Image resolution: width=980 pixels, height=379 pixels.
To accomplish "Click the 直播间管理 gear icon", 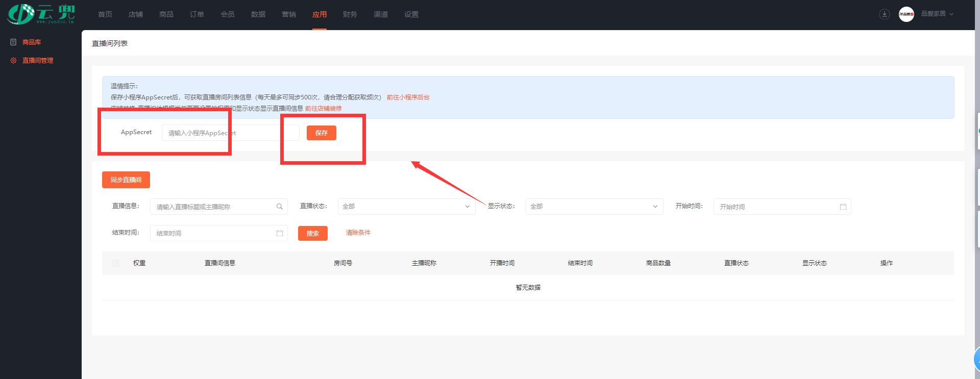I will tap(13, 61).
